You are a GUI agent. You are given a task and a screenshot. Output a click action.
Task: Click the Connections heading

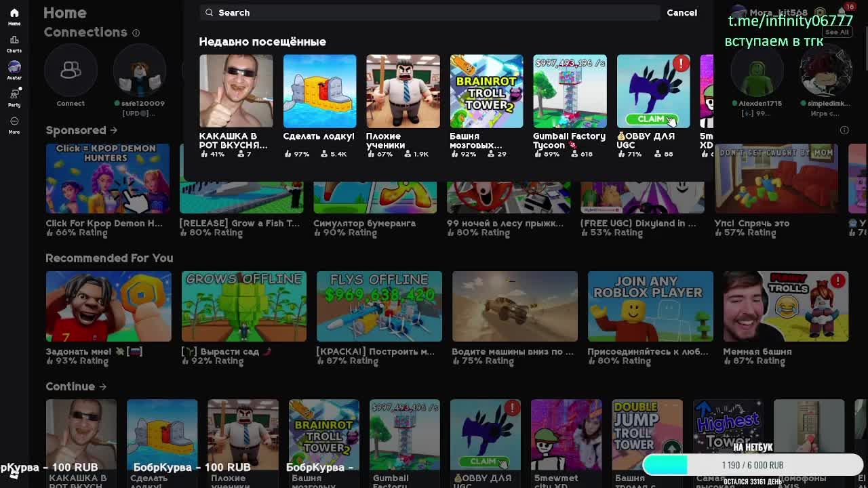click(x=85, y=33)
